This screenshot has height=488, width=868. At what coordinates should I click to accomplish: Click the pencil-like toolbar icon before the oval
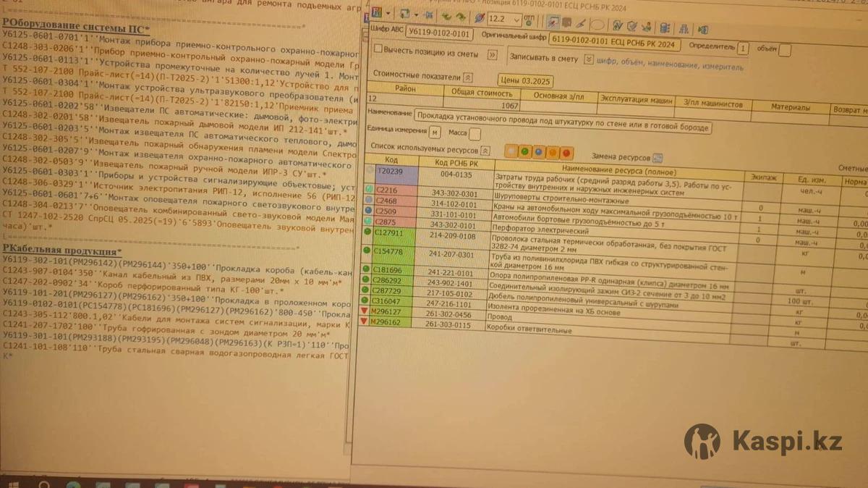point(582,23)
